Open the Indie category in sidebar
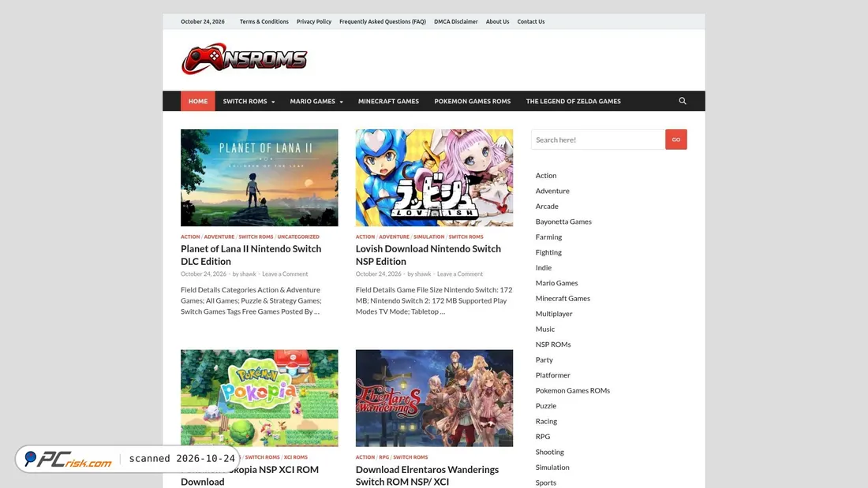This screenshot has width=868, height=488. pyautogui.click(x=543, y=268)
